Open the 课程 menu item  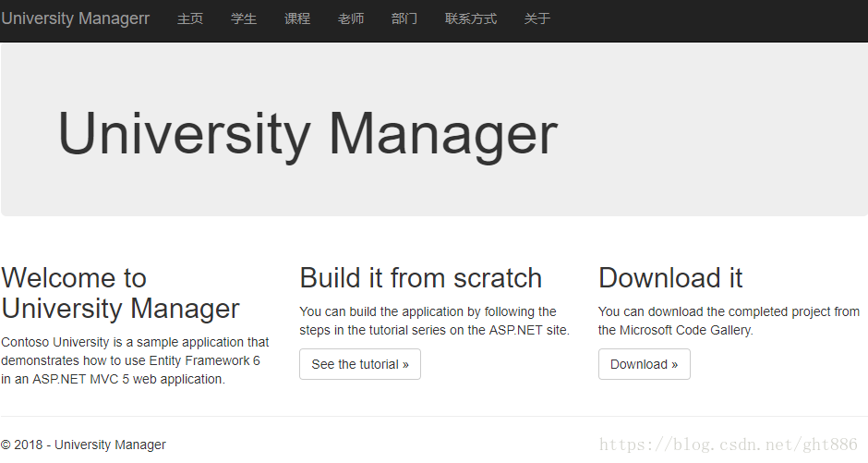point(297,18)
